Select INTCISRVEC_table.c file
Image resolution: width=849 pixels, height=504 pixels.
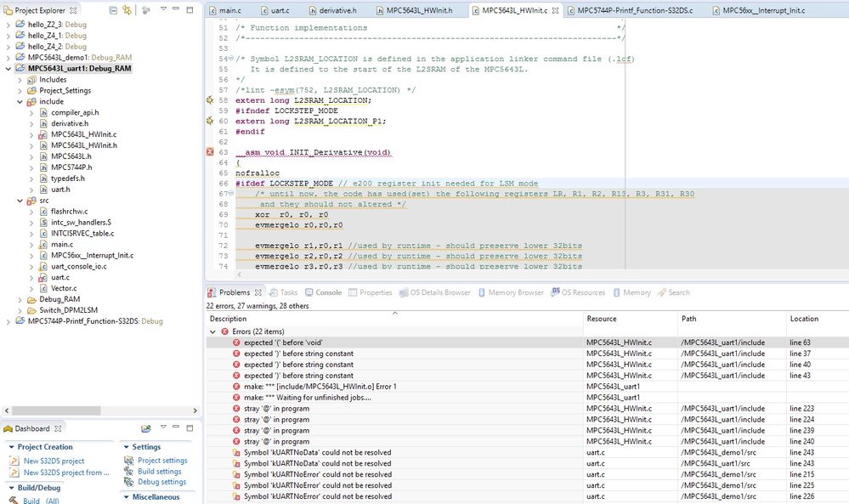82,234
